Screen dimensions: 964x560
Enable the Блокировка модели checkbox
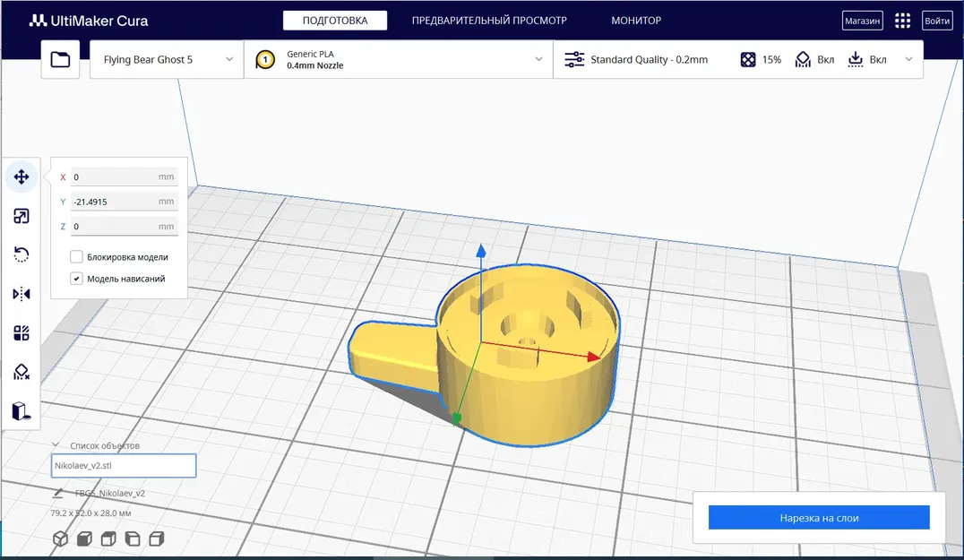pos(76,257)
